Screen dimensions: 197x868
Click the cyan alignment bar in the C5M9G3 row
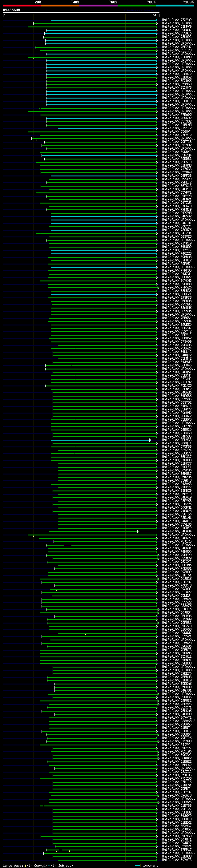101,440
